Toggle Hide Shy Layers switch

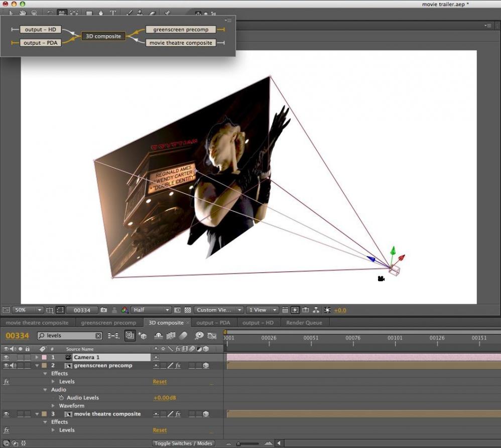[x=159, y=335]
